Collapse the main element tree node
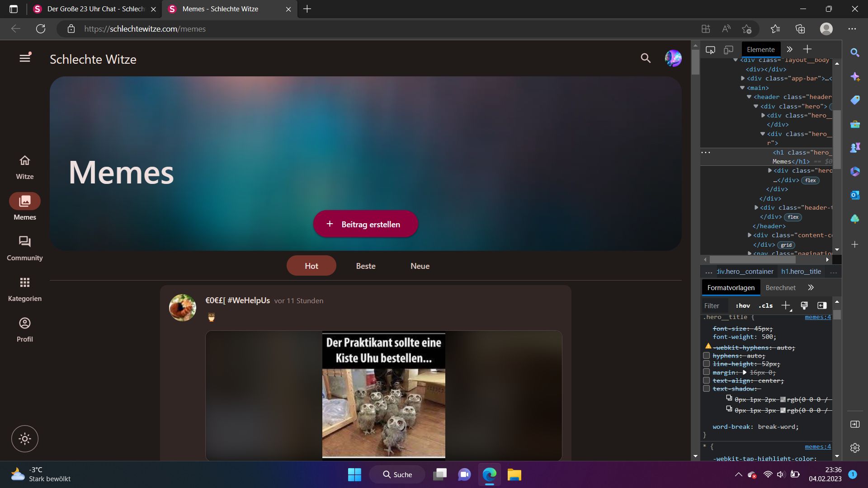The image size is (868, 488). (742, 88)
